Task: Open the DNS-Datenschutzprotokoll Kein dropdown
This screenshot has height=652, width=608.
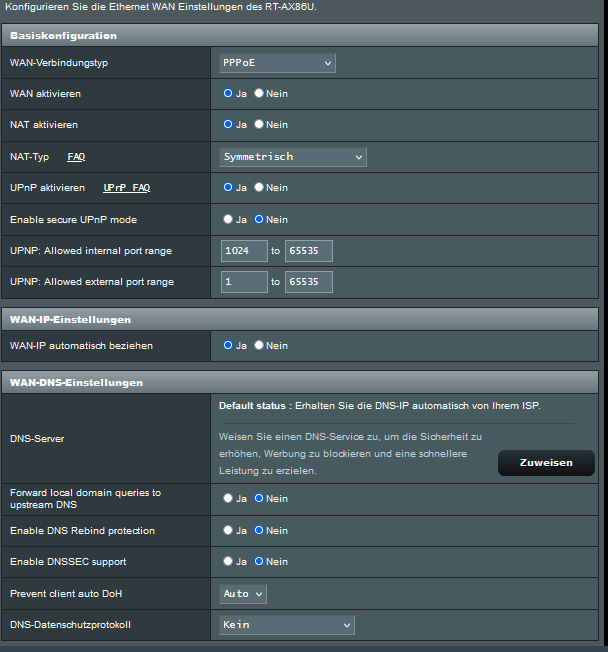Action: (x=287, y=625)
